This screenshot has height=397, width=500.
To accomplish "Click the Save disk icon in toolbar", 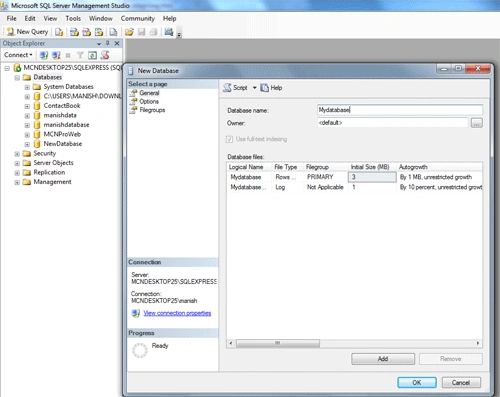I will (141, 32).
